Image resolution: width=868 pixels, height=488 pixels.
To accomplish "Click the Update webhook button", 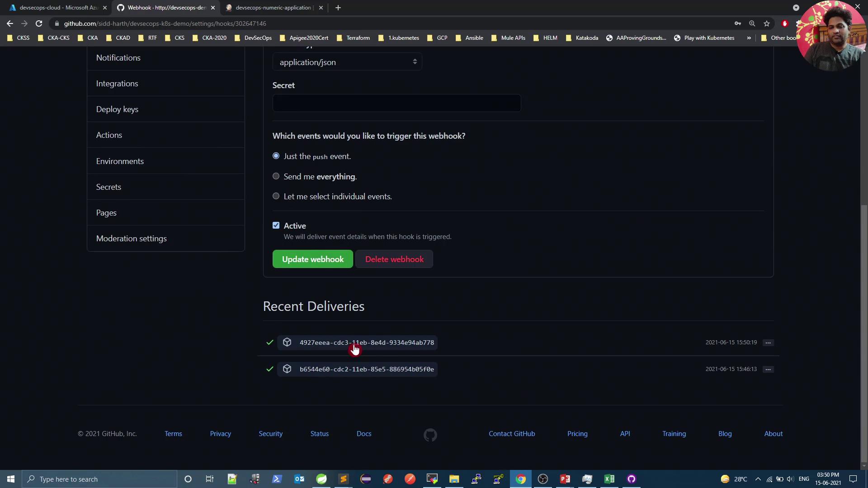I will [312, 259].
